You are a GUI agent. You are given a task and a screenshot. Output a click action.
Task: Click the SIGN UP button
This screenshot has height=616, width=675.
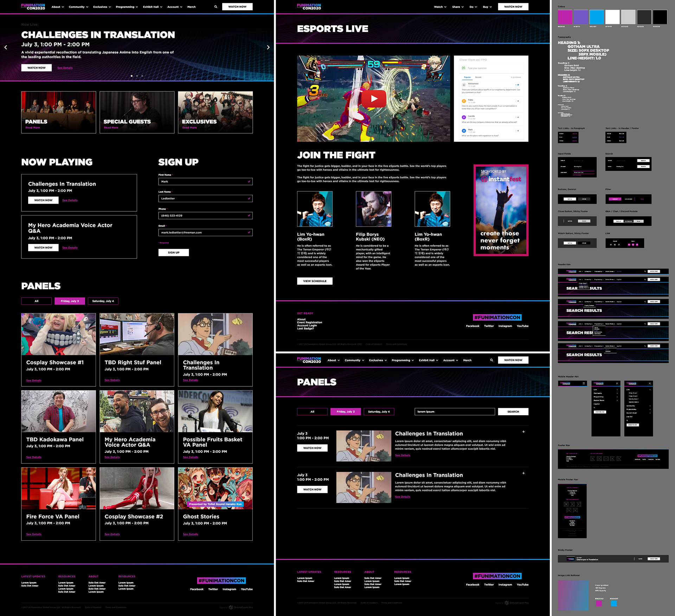(x=174, y=252)
